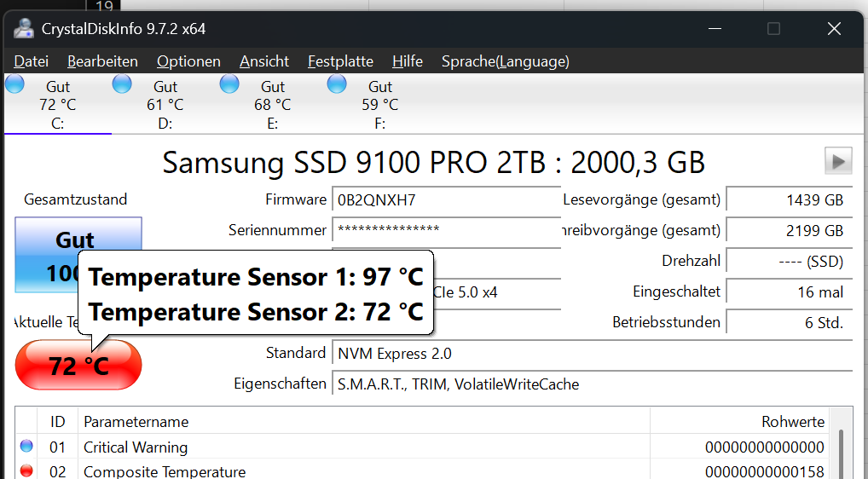Open the Optionen menu
The height and width of the screenshot is (479, 868).
tap(188, 61)
